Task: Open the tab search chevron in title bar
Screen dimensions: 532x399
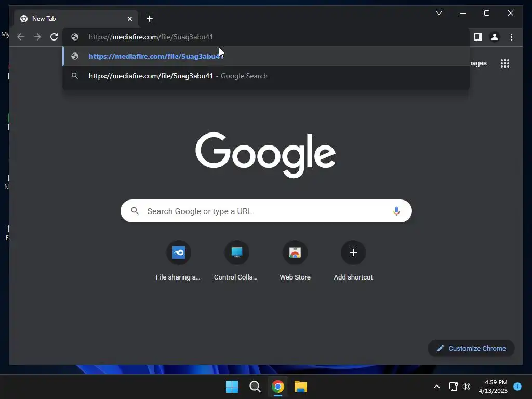Action: point(438,13)
